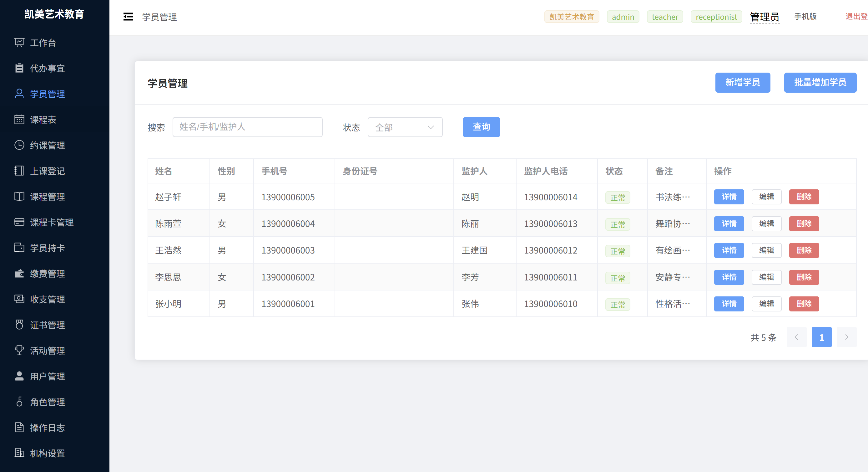Click the teacher role tag

coord(665,17)
